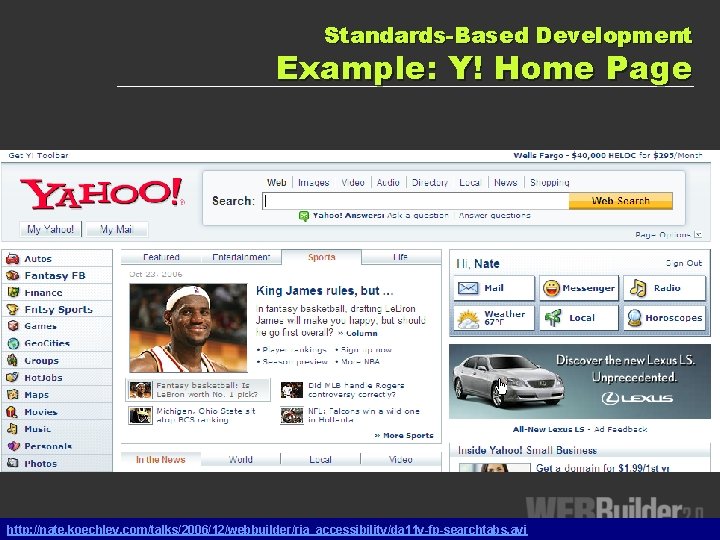Open the Shopping search tab

[550, 182]
